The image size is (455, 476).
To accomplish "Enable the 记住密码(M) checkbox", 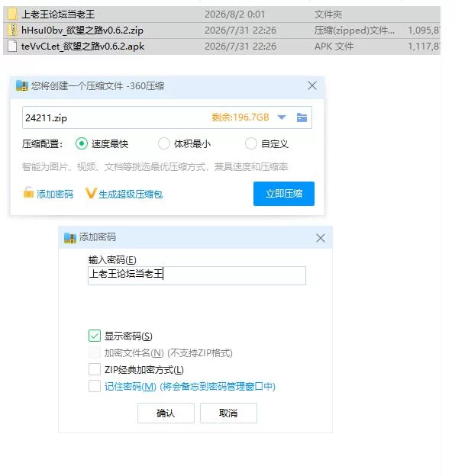I will (95, 386).
